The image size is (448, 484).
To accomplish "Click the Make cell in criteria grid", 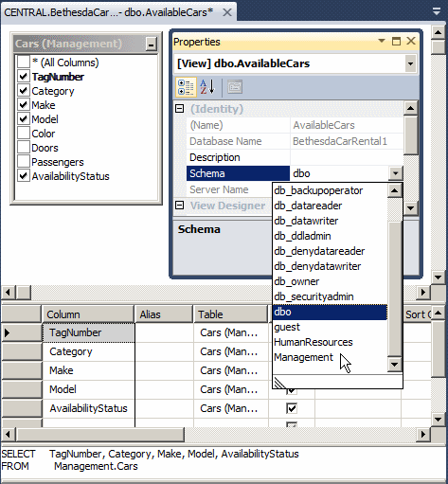I will tap(88, 370).
